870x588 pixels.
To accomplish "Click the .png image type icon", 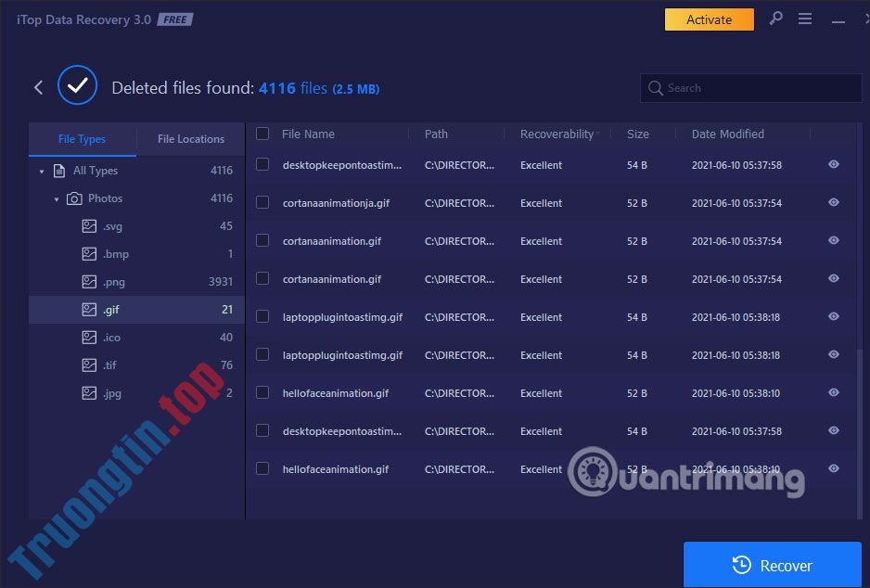I will point(89,282).
